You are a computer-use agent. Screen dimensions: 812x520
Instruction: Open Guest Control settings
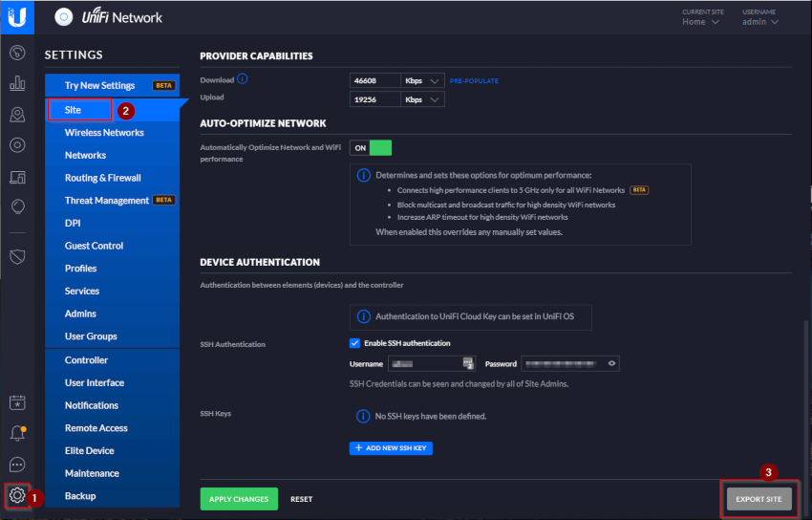point(113,246)
